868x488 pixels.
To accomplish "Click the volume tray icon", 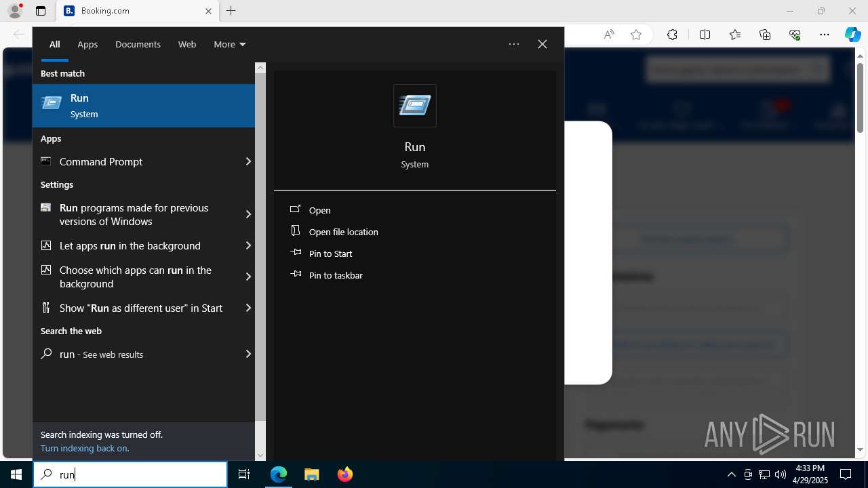I will (780, 474).
